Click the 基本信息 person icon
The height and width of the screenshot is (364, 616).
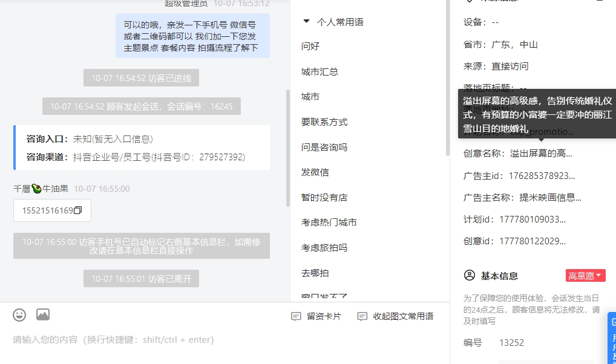pos(470,275)
